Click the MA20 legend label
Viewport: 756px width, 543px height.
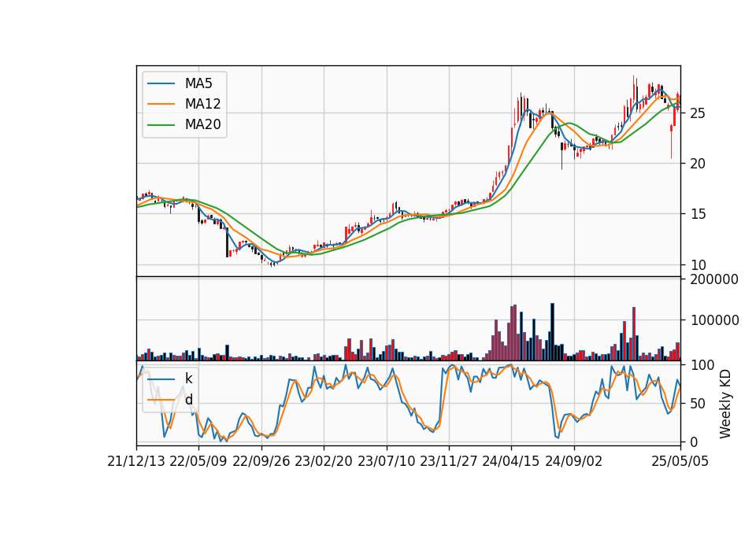coord(202,124)
